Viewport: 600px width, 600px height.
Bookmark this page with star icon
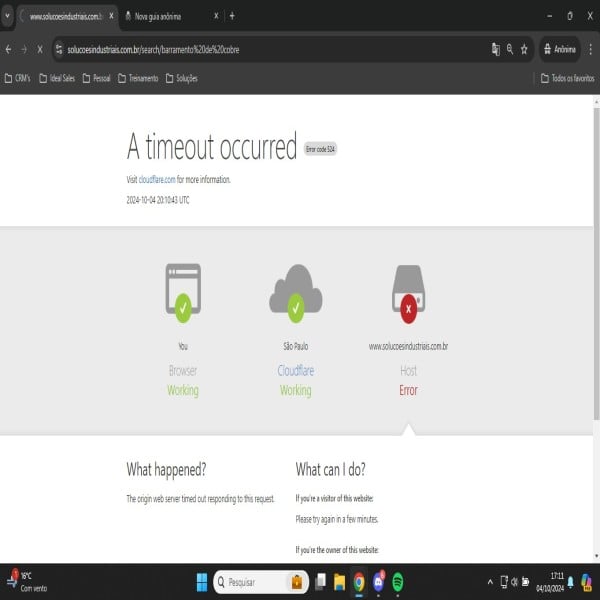click(x=524, y=49)
